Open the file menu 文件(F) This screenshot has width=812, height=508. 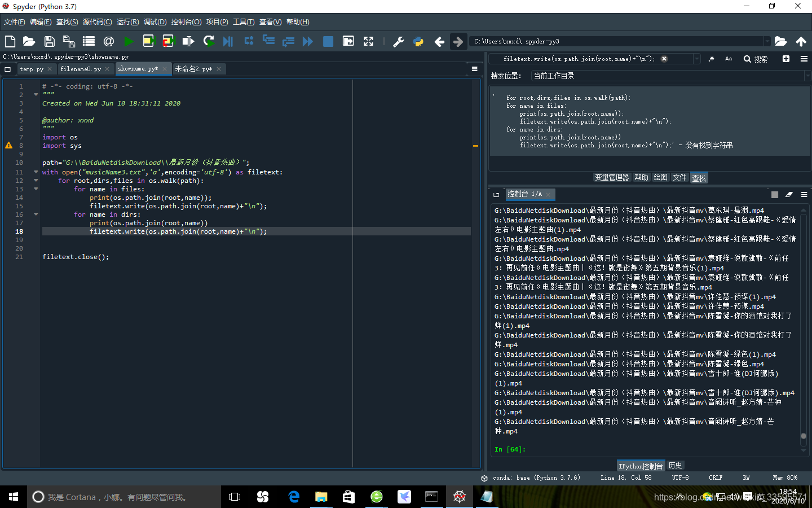tap(15, 22)
